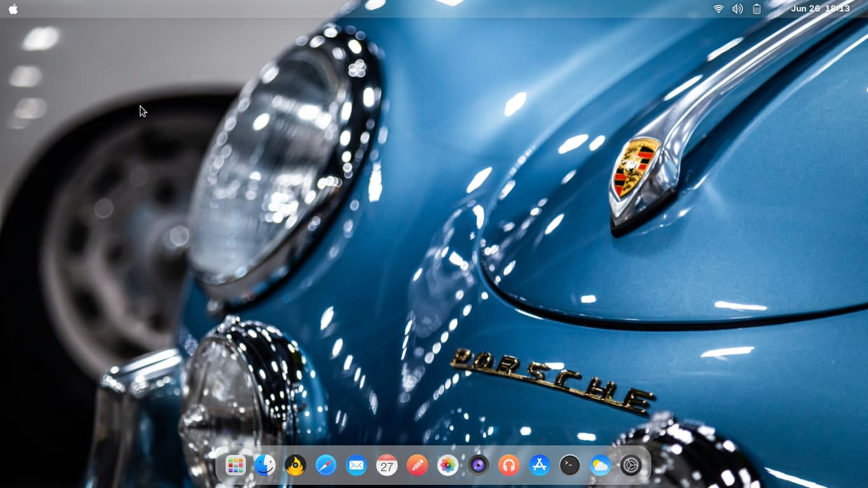Open the Photos colorful flower icon
868x488 pixels.
click(x=448, y=466)
